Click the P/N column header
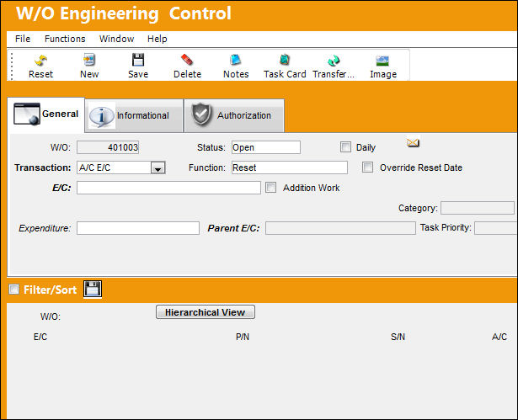The height and width of the screenshot is (420, 518). pyautogui.click(x=243, y=337)
